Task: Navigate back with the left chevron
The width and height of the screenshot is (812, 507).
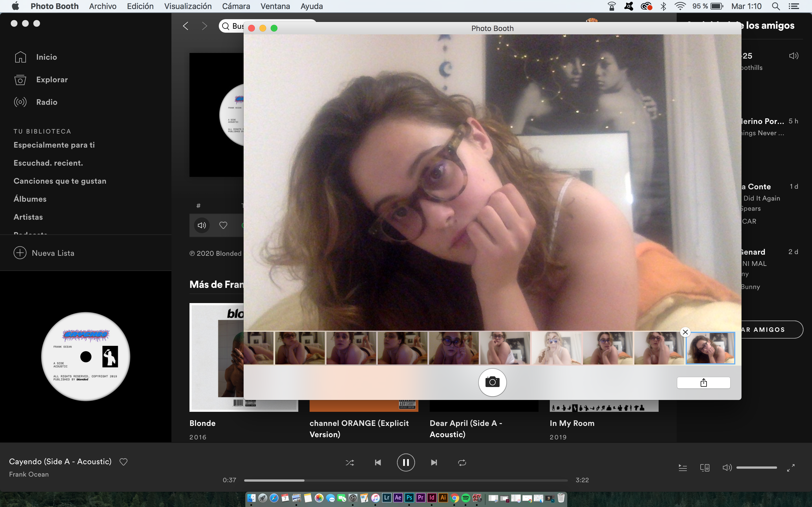Action: [186, 26]
